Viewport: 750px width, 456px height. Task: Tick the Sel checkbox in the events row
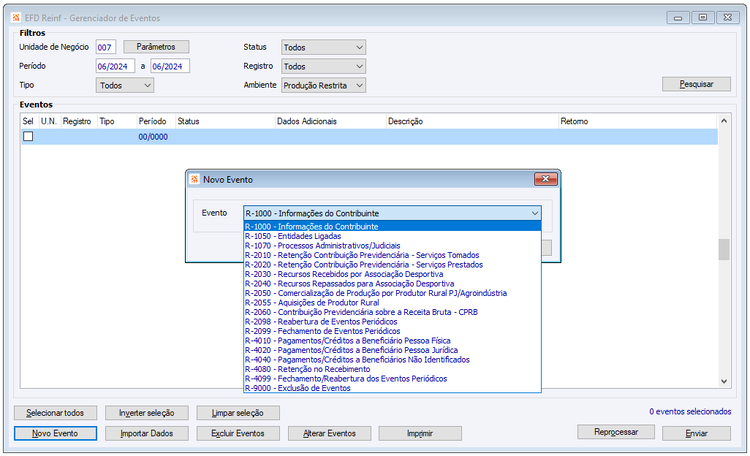[x=28, y=136]
